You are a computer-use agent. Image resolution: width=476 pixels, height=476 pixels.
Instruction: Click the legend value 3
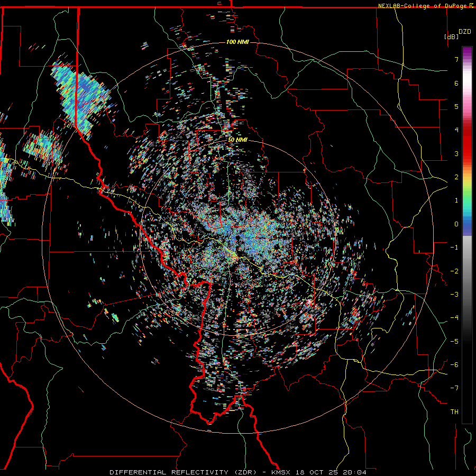[x=456, y=153]
